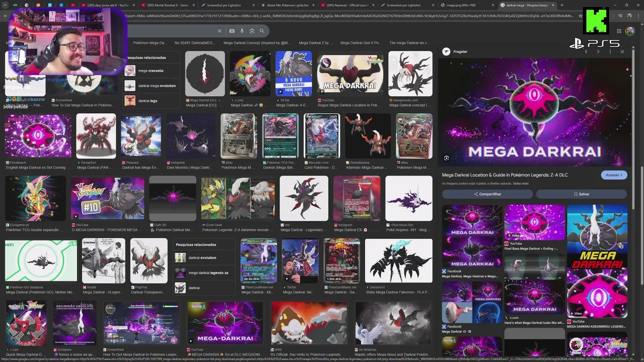Open the Go Nintendo Mega Absol and Darkrai thumbnail

tap(392, 323)
